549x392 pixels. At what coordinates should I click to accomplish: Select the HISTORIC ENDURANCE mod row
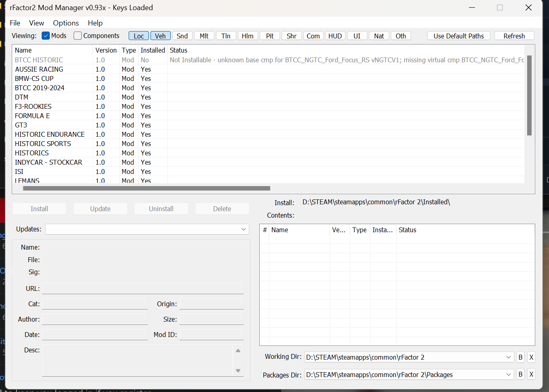[268, 134]
